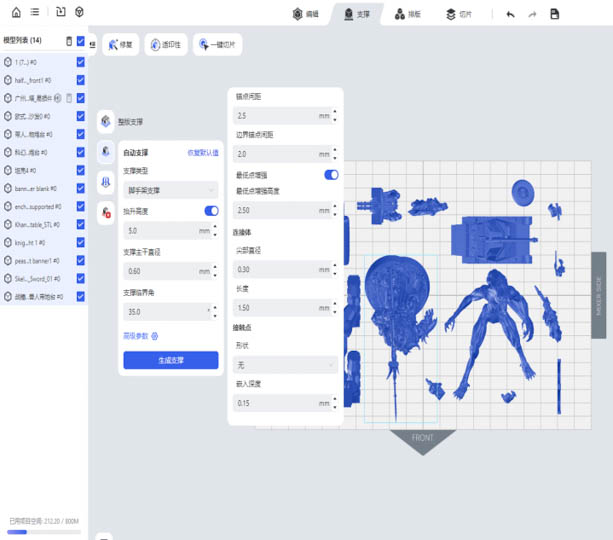This screenshot has width=613, height=540.
Task: Uncheck the ench..supported model checkbox
Action: [81, 206]
